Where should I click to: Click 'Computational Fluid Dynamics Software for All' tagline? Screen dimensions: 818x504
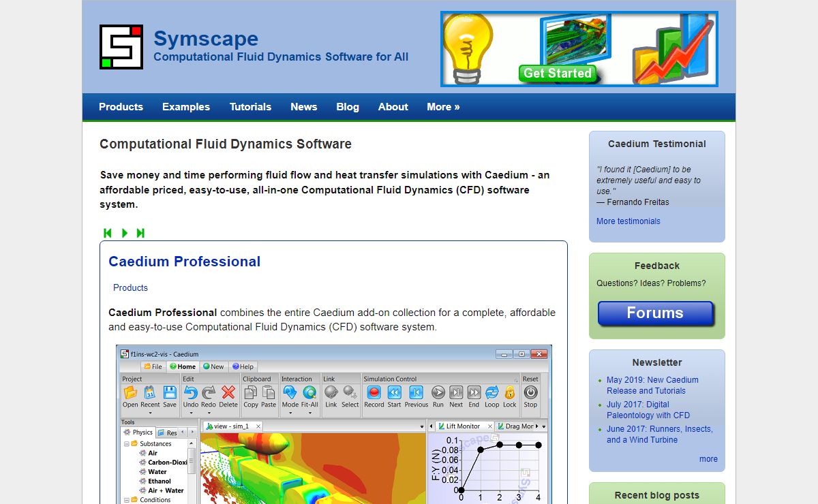click(x=281, y=57)
